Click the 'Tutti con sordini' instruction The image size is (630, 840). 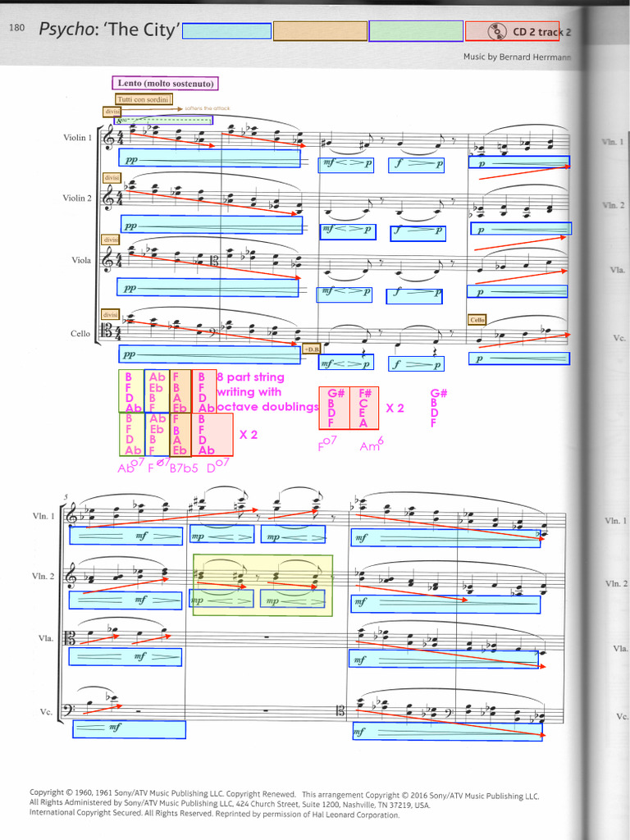144,99
